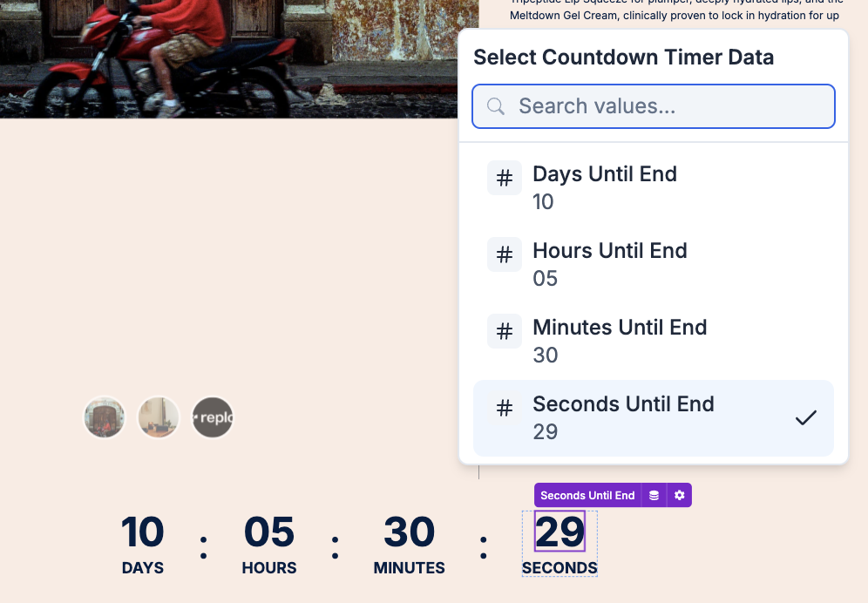This screenshot has width=868, height=603.
Task: Click the # icon beside Seconds Until End
Action: 504,407
